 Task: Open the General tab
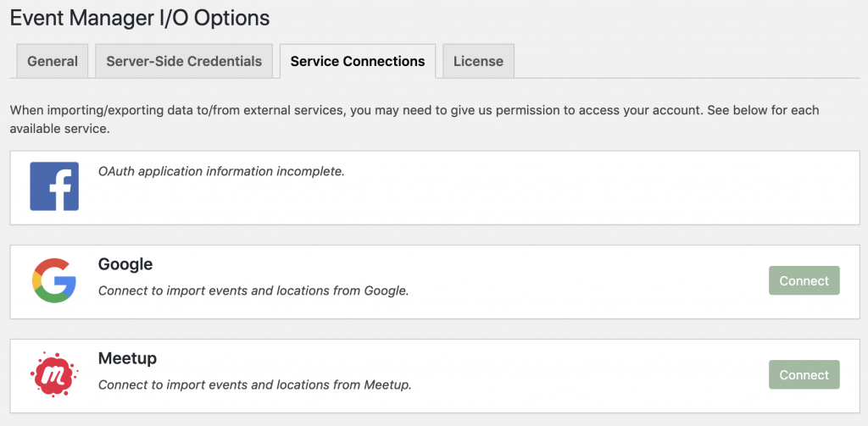[53, 61]
